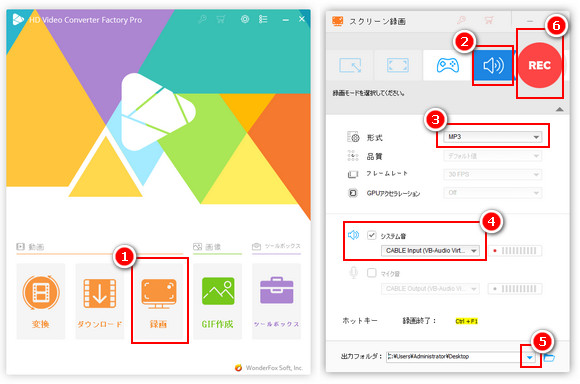The height and width of the screenshot is (384, 580).
Task: Open the 形式 format dropdown showing MP3
Action: point(492,137)
